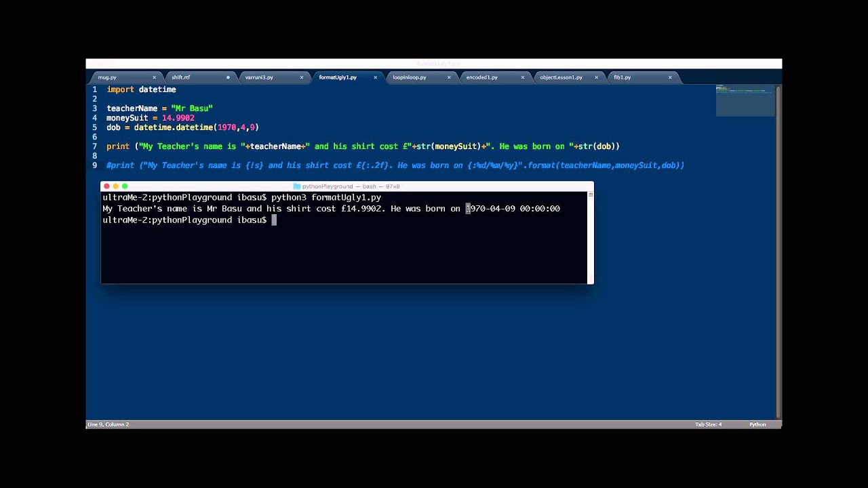Switch to the fib1.py tab
Screen dimensions: 868x488
pyautogui.click(x=623, y=77)
